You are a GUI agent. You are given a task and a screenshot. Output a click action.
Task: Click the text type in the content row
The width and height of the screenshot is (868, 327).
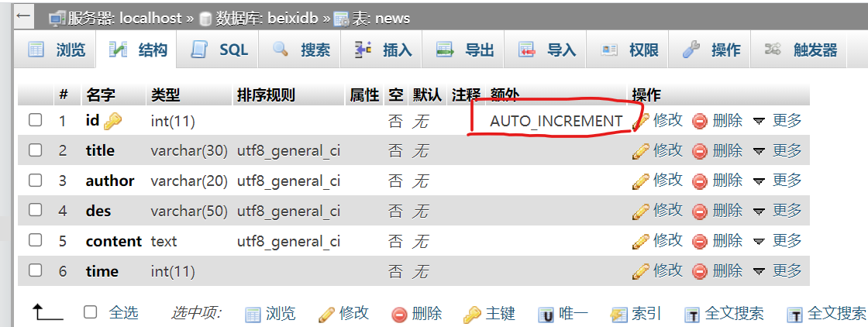click(x=164, y=241)
